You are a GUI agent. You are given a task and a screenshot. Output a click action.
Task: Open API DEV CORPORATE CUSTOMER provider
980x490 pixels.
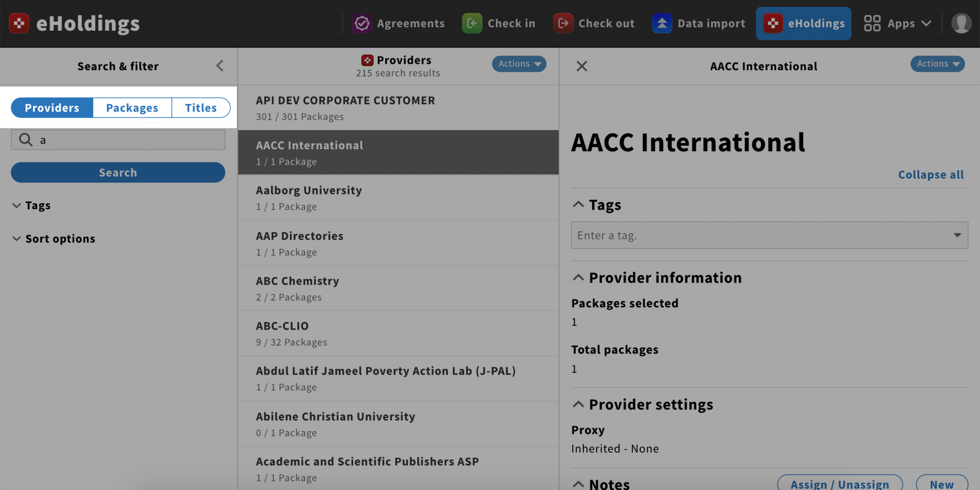398,108
